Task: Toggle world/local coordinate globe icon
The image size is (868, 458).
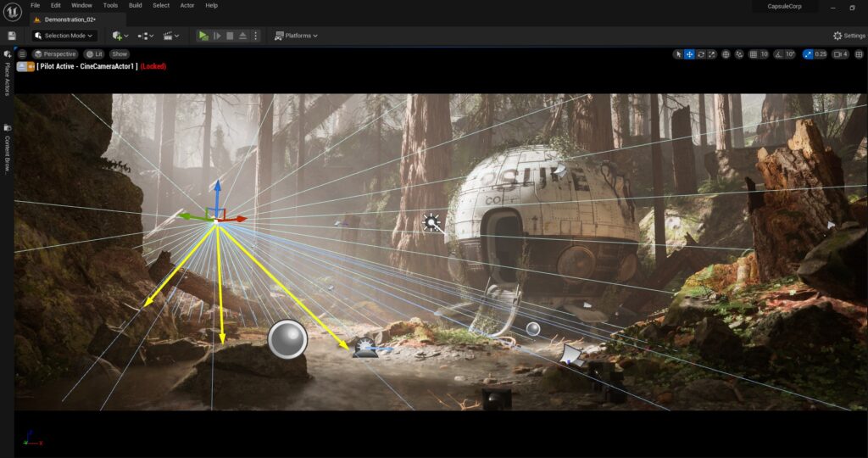Action: click(726, 54)
